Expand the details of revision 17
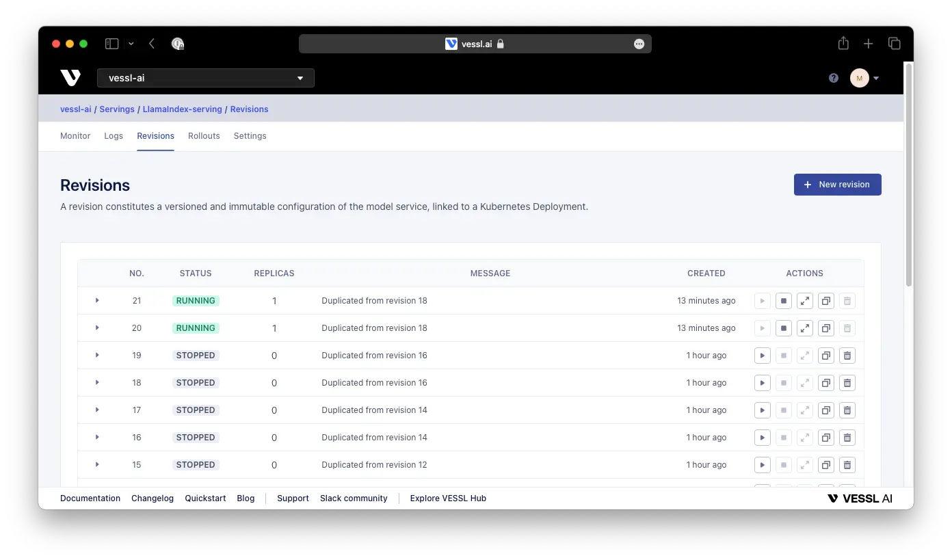The width and height of the screenshot is (952, 560). click(x=97, y=410)
